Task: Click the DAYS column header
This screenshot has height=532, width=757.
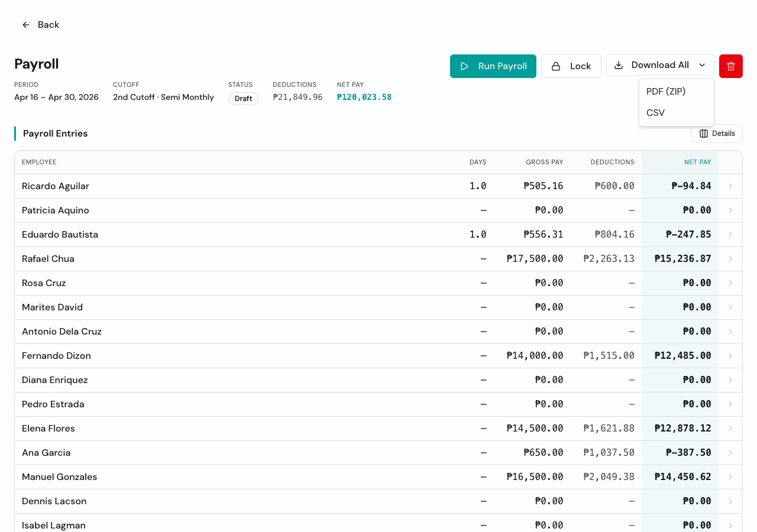Action: pyautogui.click(x=478, y=162)
